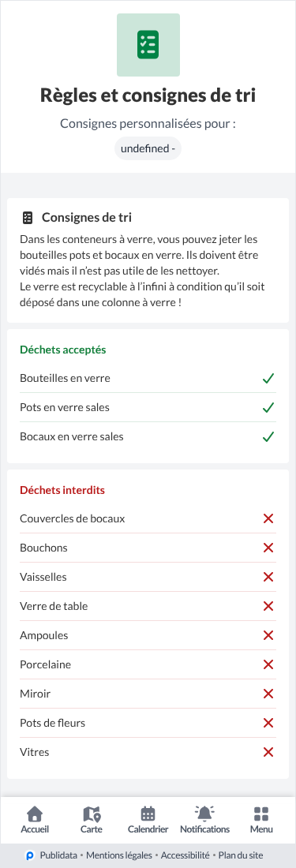Click the Déchets interdits heading
This screenshot has width=296, height=868.
tap(62, 491)
